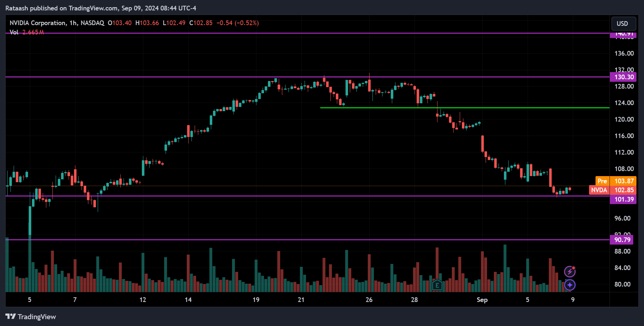Image resolution: width=644 pixels, height=326 pixels.
Task: Click the 103.87 pre-market price label
Action: (x=624, y=181)
